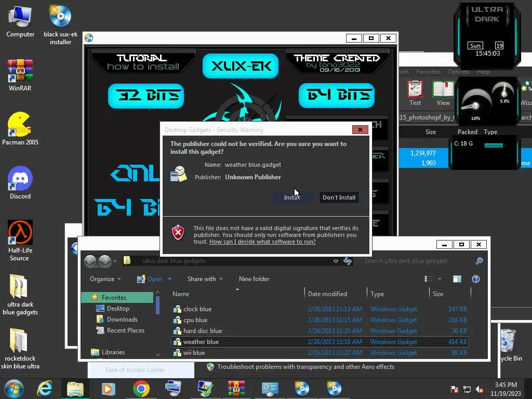
Task: Click the volume muted tray icon
Action: [x=480, y=389]
